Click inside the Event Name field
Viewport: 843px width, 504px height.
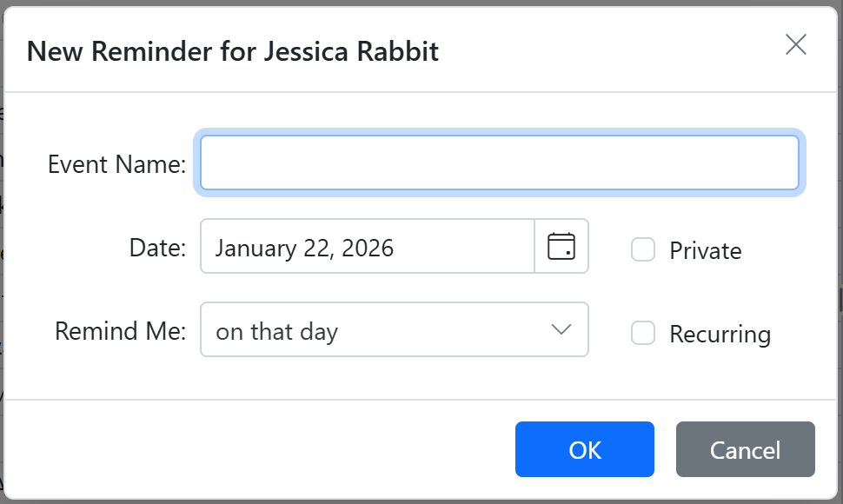500,162
